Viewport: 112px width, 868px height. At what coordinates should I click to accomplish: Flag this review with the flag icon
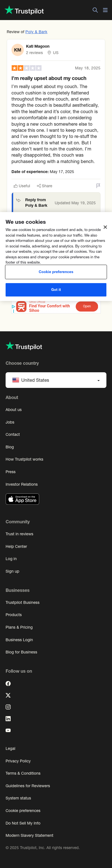pos(98,186)
